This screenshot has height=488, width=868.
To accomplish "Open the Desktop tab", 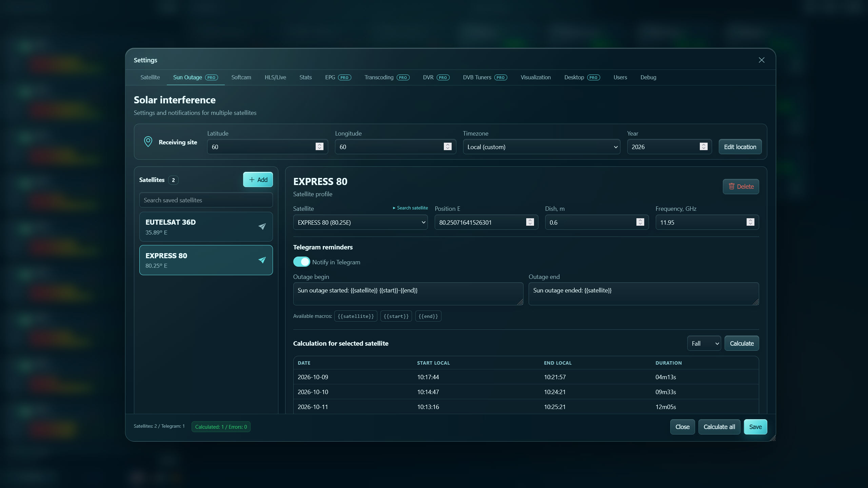I will coord(582,77).
